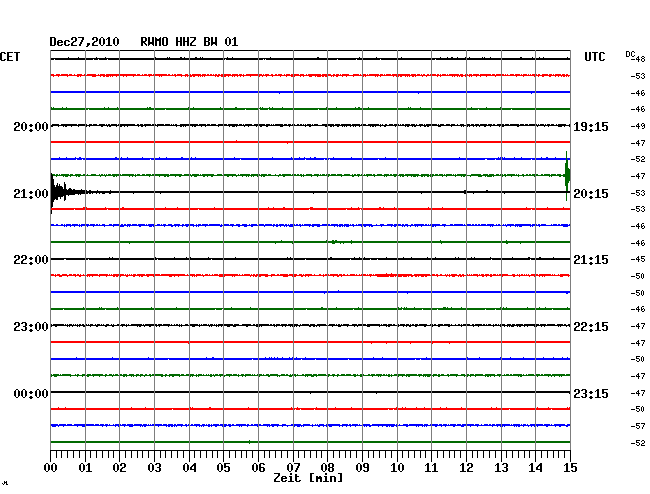Screen dimensions: 650x494
Task: Click minute axis tick label 08
Action: 327,468
